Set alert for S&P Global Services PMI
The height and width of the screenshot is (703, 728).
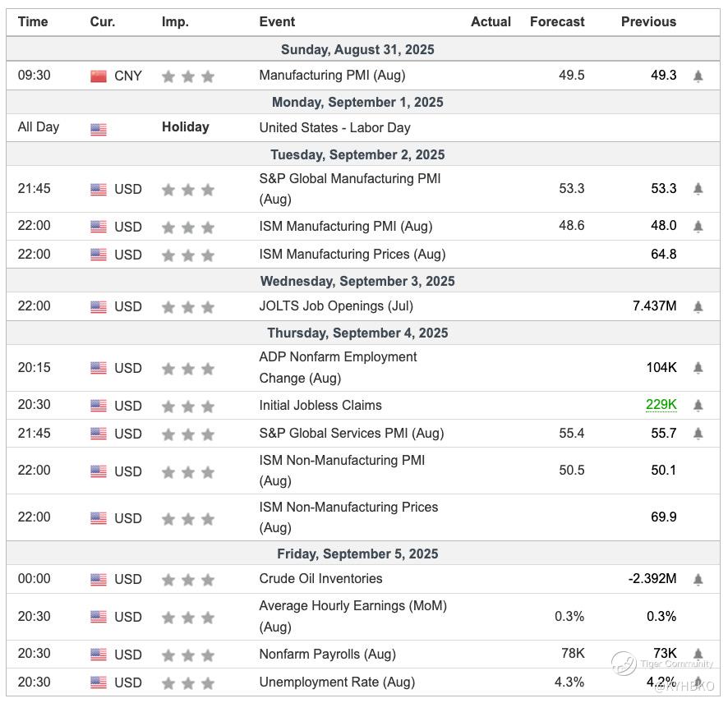[x=698, y=434]
